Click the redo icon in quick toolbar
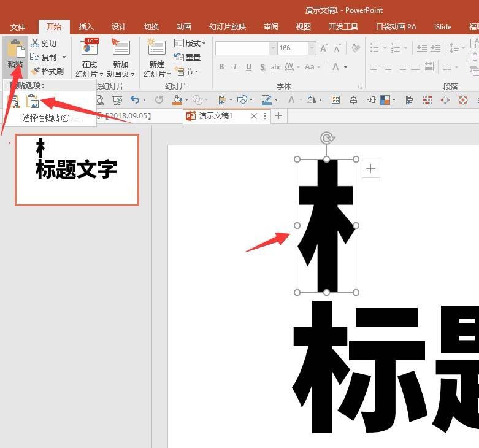The width and height of the screenshot is (479, 448). [x=159, y=99]
